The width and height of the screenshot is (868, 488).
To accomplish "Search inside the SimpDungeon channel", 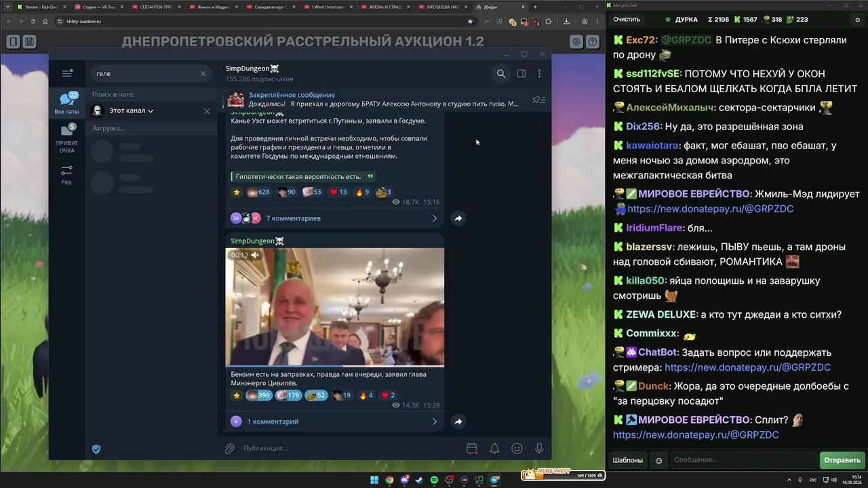I will [x=501, y=73].
